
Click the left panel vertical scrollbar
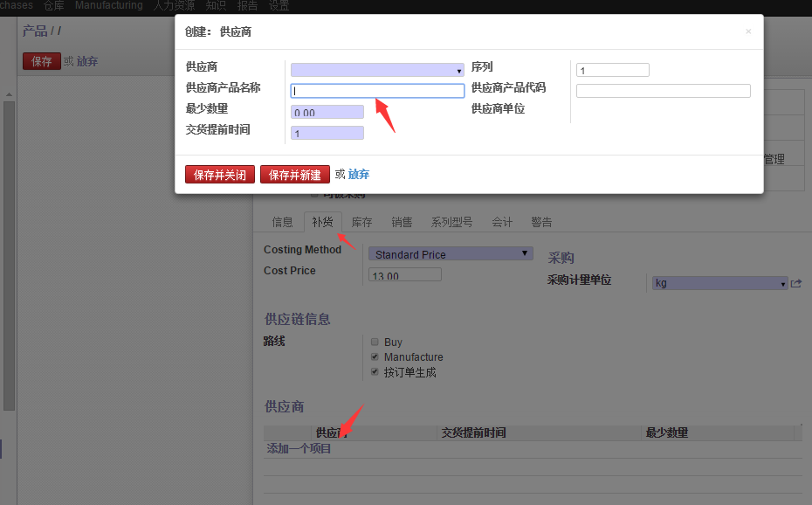click(9, 253)
